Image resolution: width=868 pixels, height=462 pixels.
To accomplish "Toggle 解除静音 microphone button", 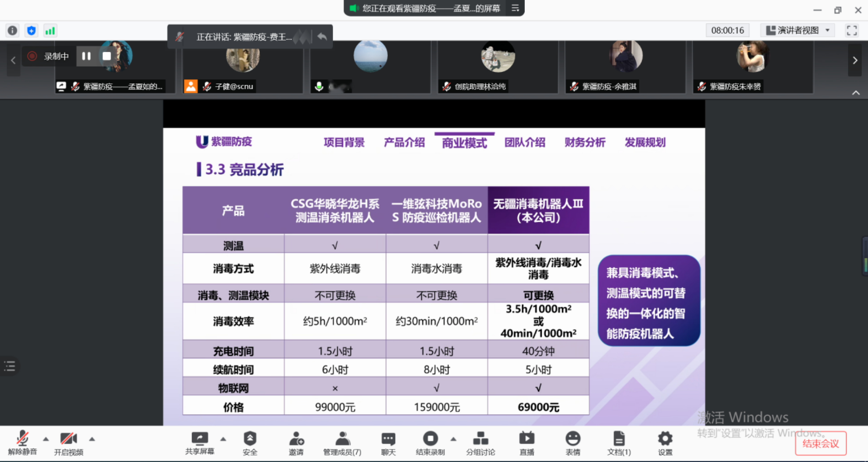I will coord(22,443).
